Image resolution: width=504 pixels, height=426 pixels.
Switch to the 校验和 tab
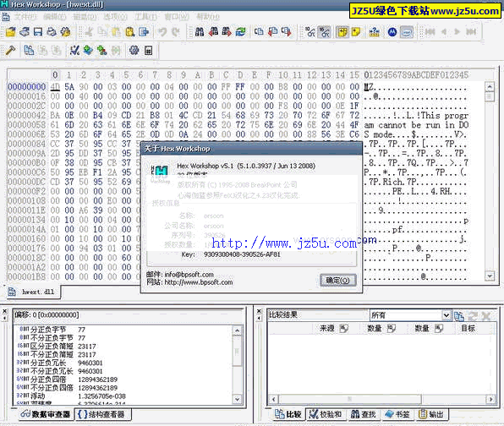tap(326, 414)
